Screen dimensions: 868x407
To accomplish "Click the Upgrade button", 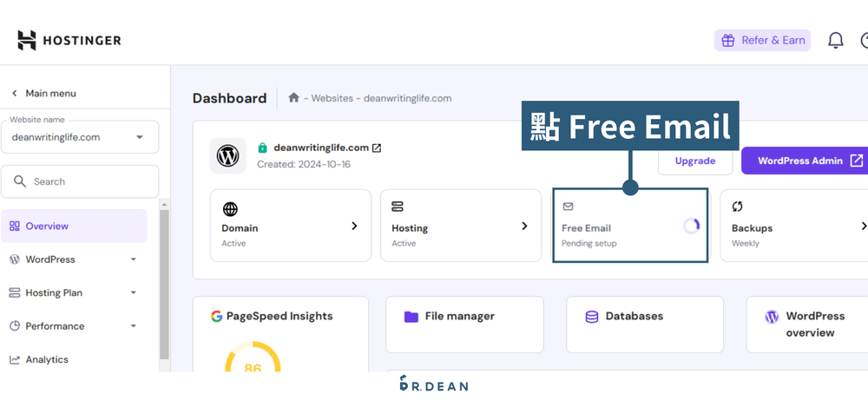I will 694,161.
